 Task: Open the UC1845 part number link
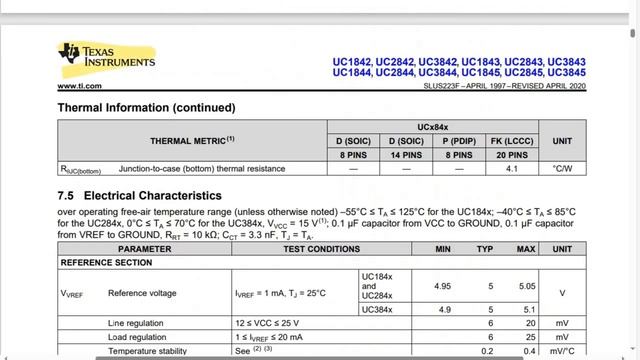pyautogui.click(x=480, y=73)
